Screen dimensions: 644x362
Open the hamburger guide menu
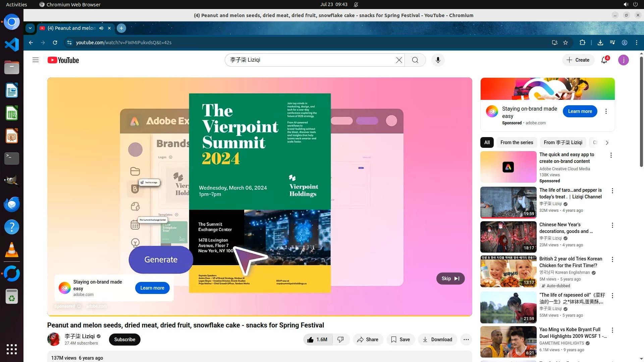pos(36,60)
